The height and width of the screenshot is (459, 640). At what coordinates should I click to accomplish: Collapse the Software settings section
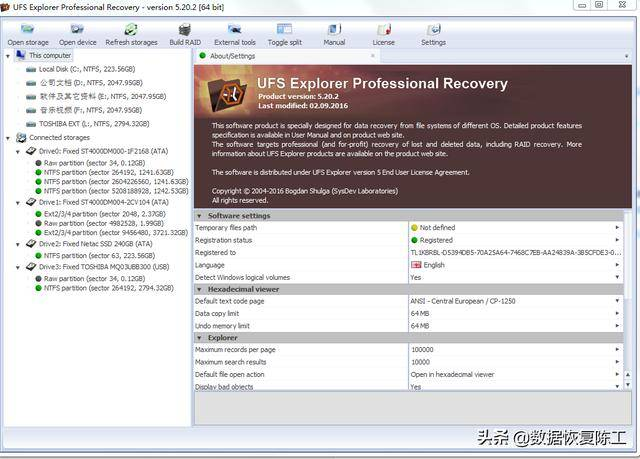(x=199, y=216)
